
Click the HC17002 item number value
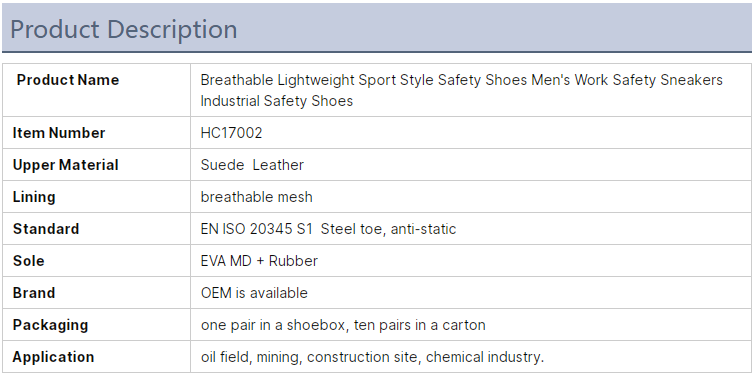coord(231,133)
